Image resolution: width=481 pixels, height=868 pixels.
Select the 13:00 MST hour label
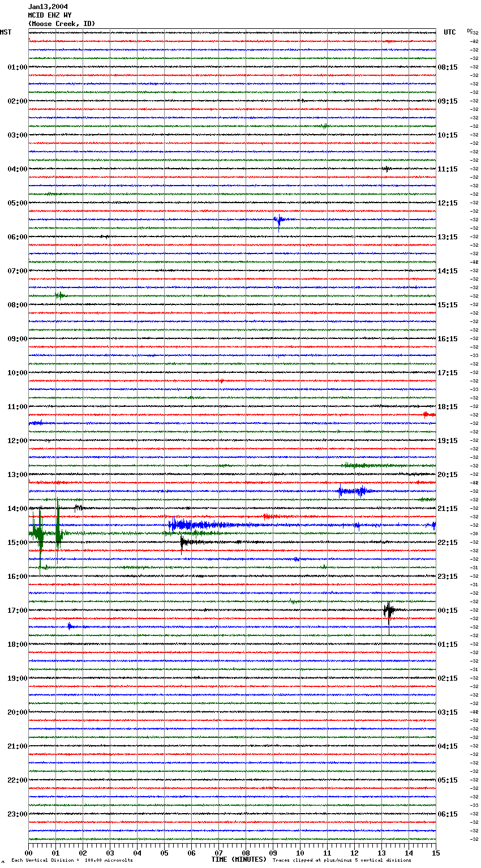18,475
